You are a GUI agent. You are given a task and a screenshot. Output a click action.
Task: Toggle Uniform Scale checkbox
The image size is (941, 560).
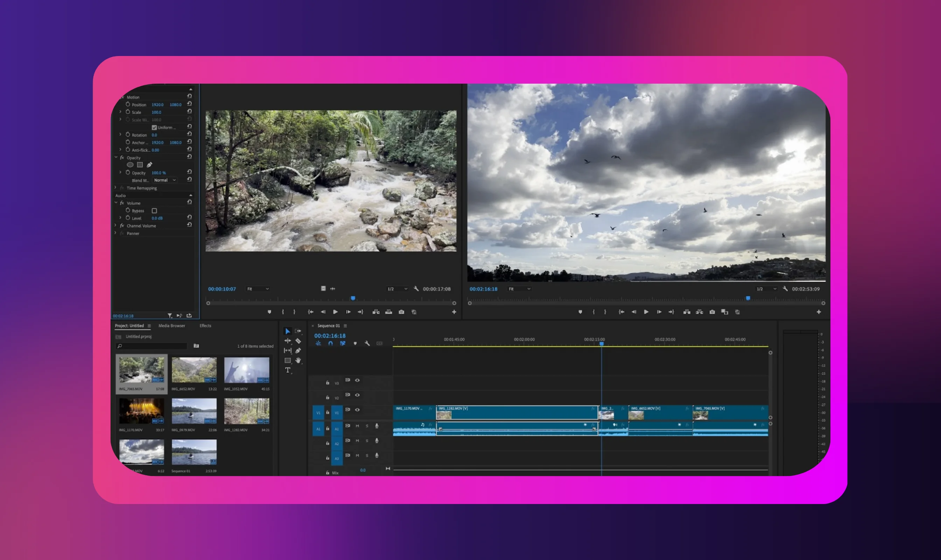pyautogui.click(x=154, y=127)
